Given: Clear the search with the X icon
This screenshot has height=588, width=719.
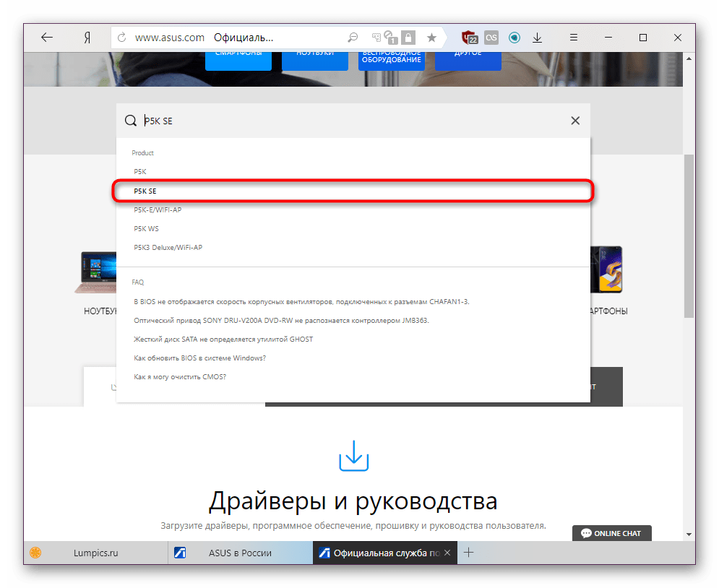Looking at the screenshot, I should pos(575,121).
